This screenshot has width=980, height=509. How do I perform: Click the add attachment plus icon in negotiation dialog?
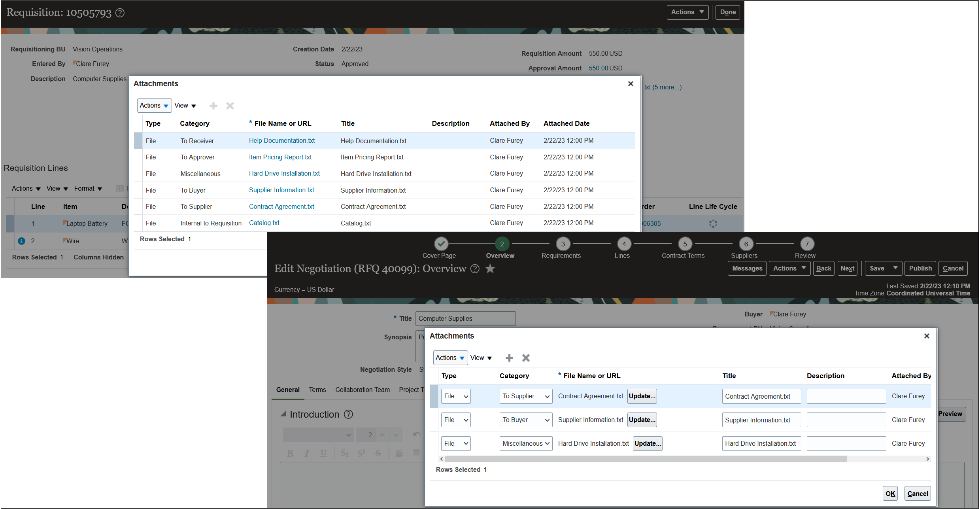tap(509, 358)
